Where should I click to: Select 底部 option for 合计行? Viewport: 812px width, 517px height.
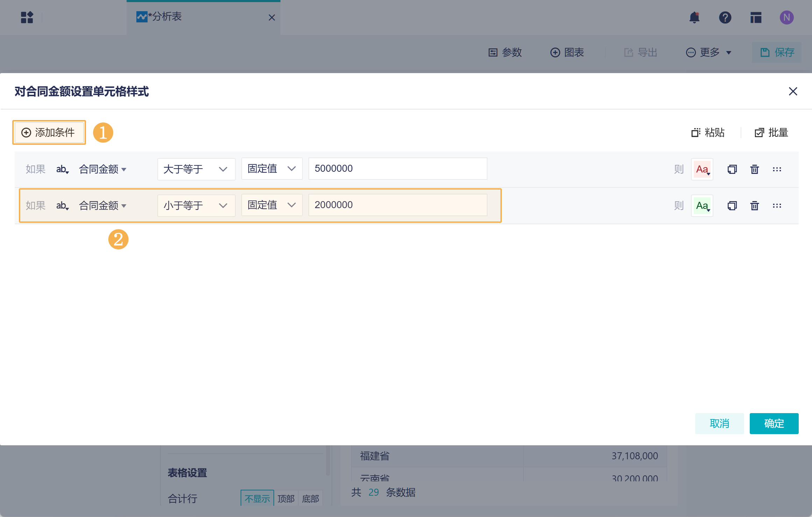coord(310,498)
